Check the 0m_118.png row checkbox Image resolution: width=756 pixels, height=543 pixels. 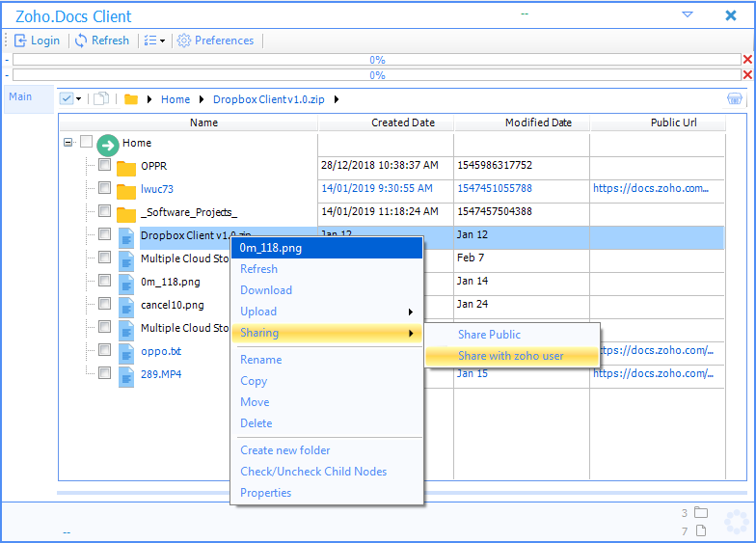click(x=104, y=280)
